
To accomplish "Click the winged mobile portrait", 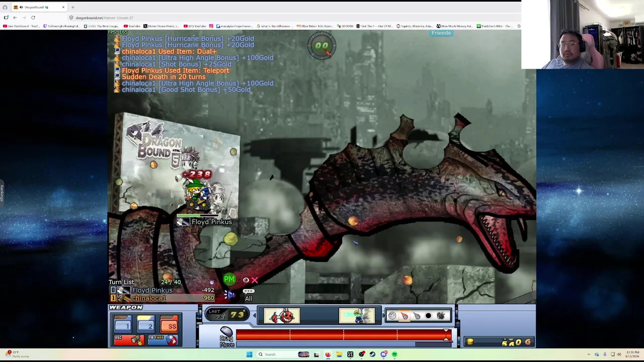I will point(357,316).
